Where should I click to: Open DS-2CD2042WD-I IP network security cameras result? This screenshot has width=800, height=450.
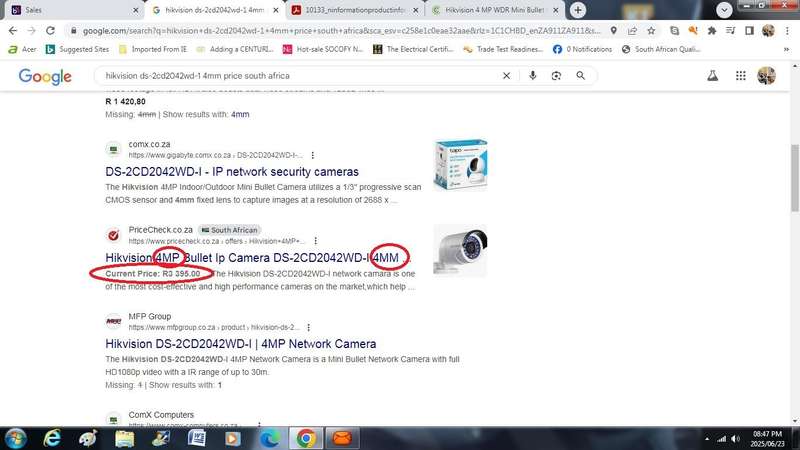(x=232, y=172)
